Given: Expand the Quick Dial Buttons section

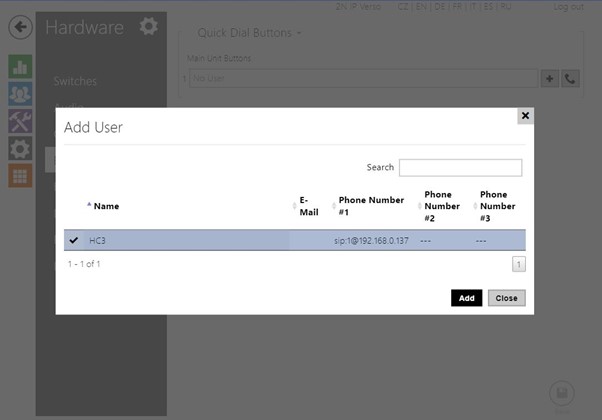Looking at the screenshot, I should click(x=250, y=33).
